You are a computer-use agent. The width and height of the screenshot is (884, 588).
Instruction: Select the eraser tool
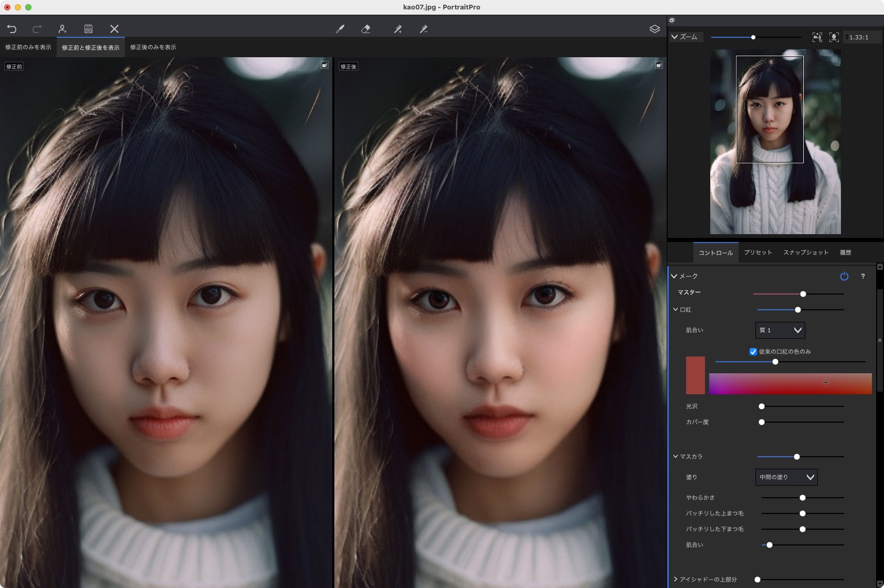click(x=366, y=29)
